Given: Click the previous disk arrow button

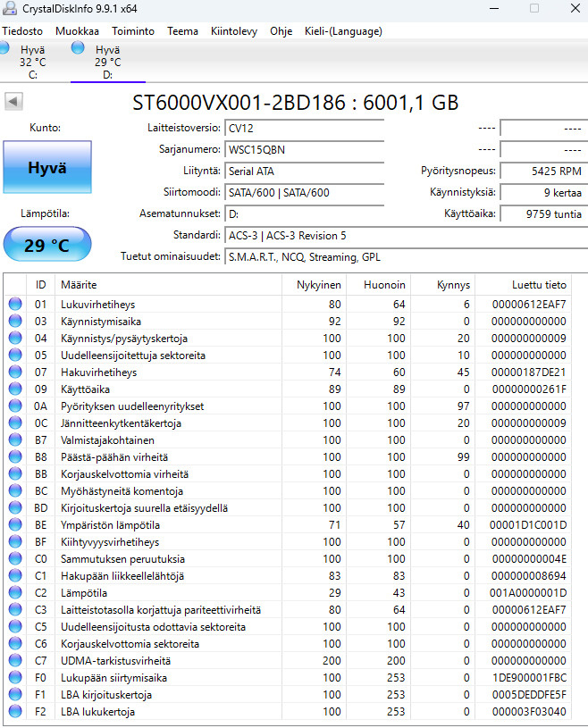Looking at the screenshot, I should click(x=13, y=101).
